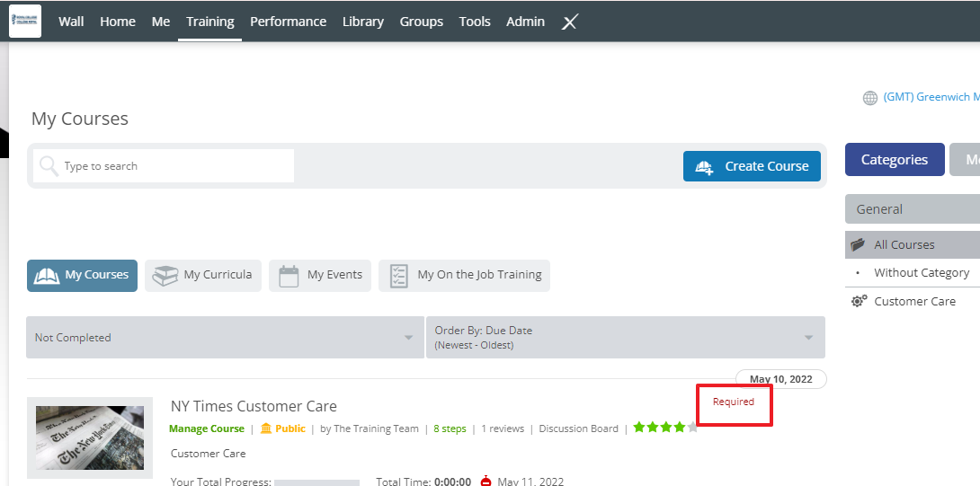980x486 pixels.
Task: Select the My Courses tab
Action: (82, 276)
